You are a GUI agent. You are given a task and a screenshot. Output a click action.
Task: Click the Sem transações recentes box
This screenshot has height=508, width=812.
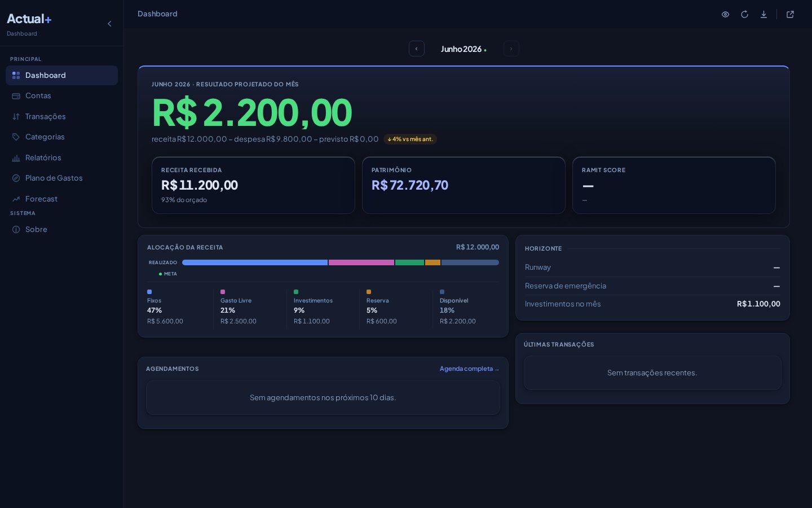652,373
